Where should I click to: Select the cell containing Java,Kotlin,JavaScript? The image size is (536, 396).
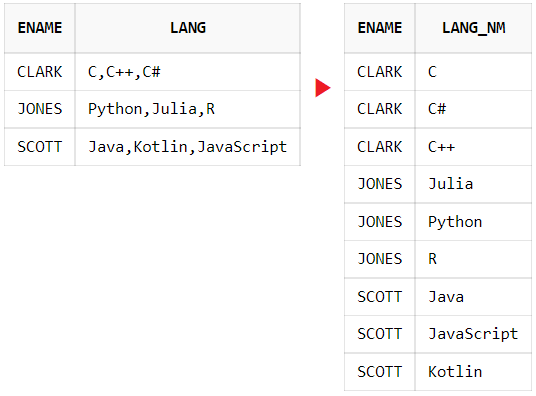[188, 147]
